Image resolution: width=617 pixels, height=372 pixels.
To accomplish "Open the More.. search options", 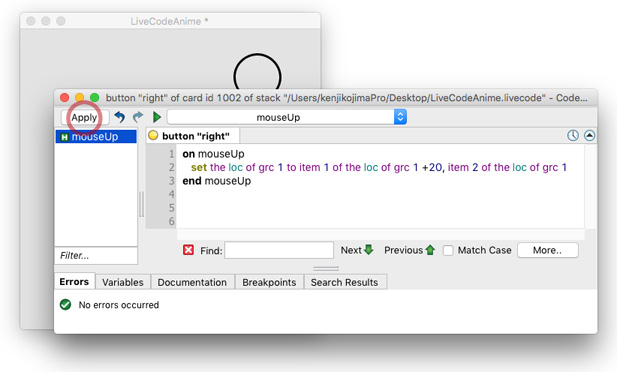I will (x=548, y=250).
